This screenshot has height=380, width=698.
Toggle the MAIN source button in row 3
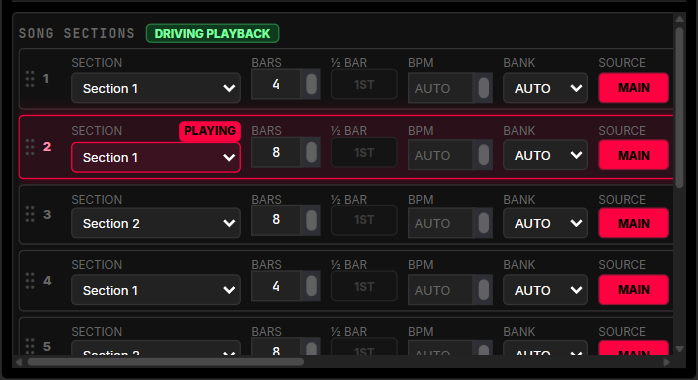click(633, 223)
